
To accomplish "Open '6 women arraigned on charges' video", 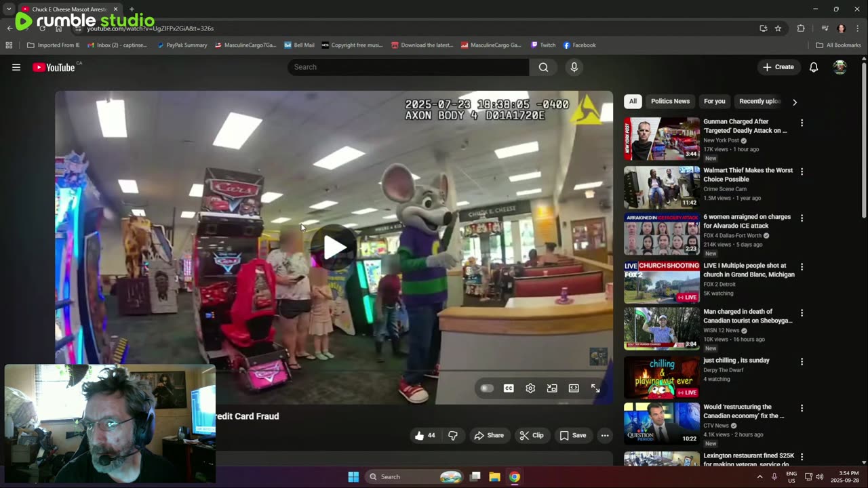I will [x=748, y=221].
